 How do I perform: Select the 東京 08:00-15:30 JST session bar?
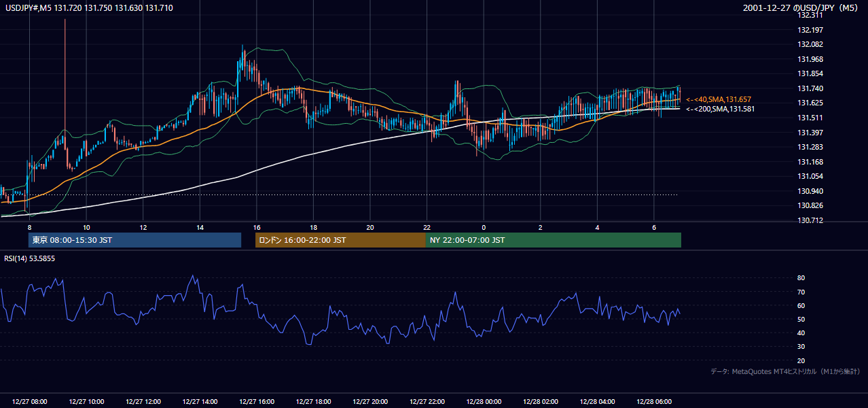(x=134, y=240)
